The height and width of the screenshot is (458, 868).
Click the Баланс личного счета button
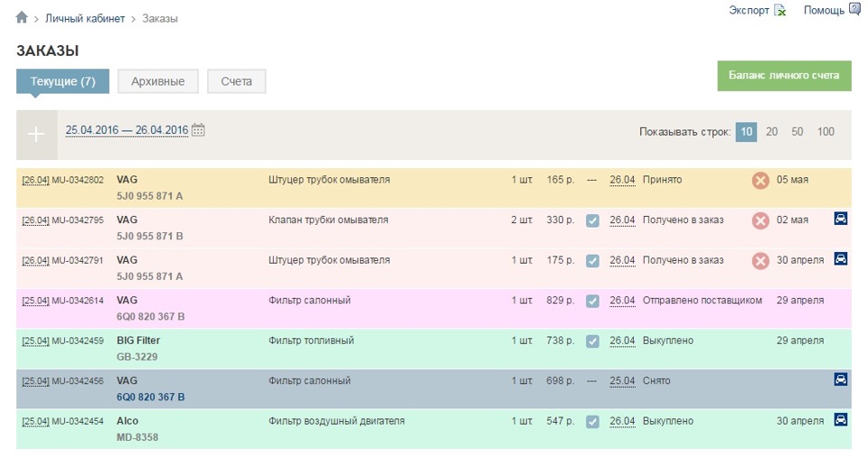(x=784, y=76)
